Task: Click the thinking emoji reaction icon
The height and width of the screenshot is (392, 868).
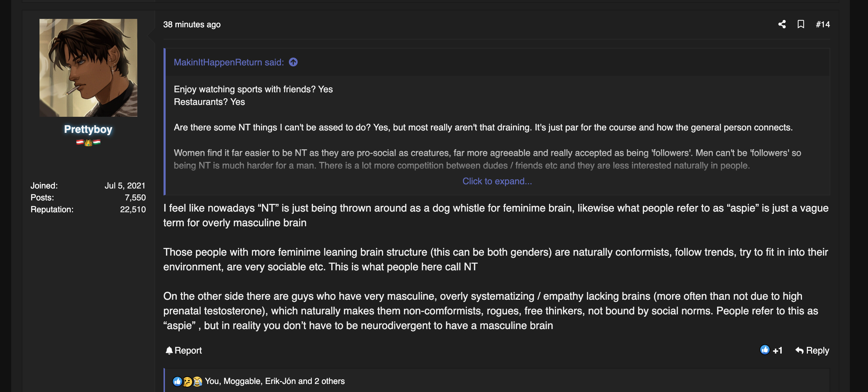Action: coord(187,381)
